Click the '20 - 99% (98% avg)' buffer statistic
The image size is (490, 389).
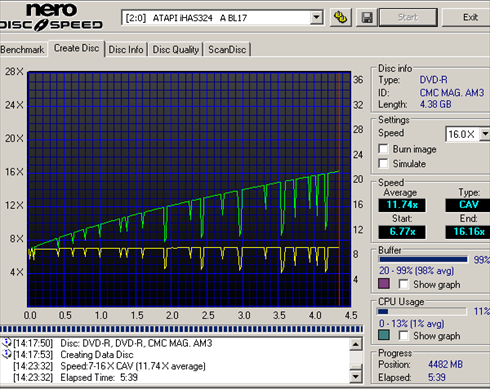pyautogui.click(x=416, y=270)
